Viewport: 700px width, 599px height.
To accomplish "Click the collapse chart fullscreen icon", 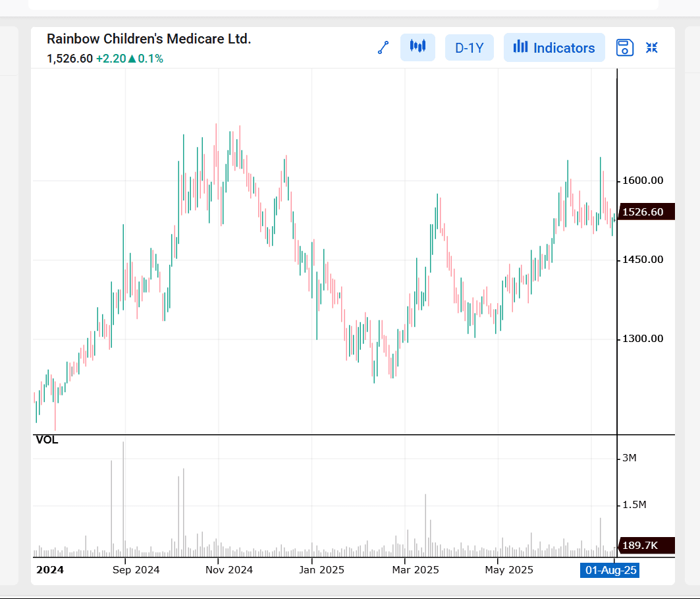I will pyautogui.click(x=652, y=47).
